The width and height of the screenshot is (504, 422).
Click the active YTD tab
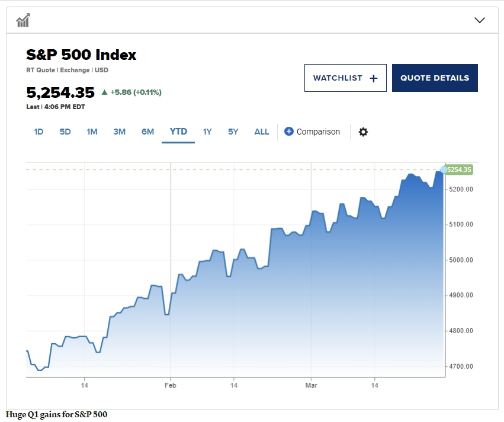pos(178,132)
